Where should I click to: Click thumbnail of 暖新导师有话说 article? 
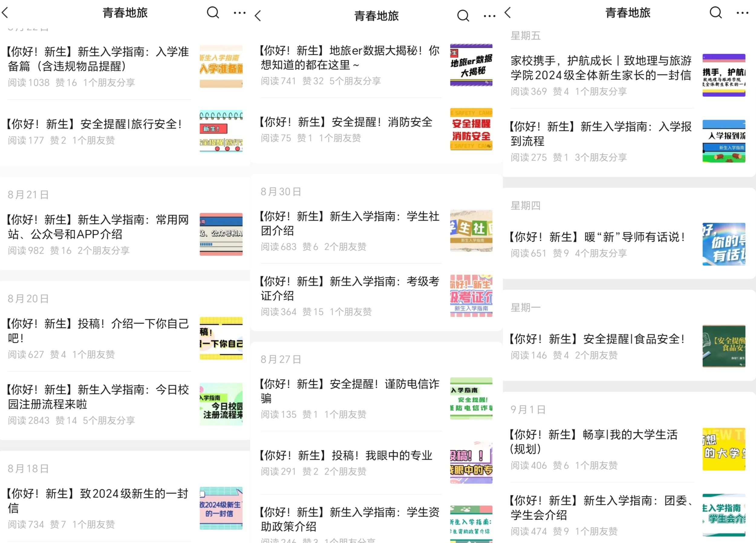coord(724,244)
